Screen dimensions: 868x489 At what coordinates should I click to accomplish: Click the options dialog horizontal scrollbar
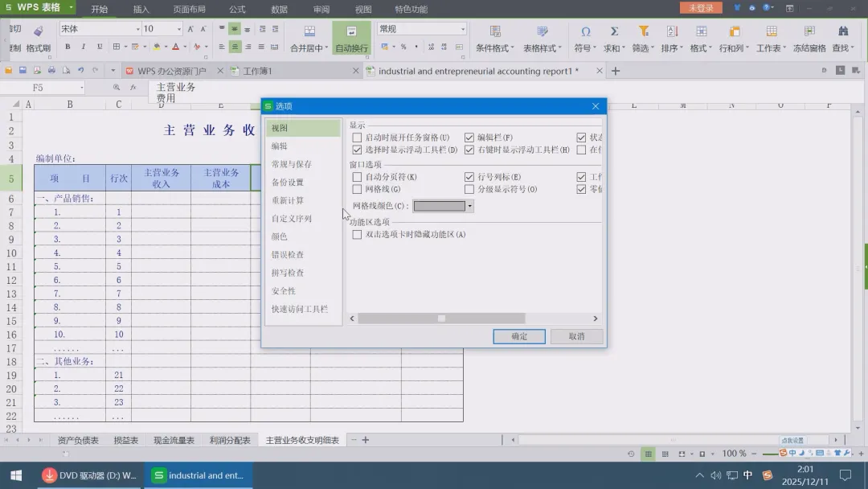click(x=441, y=318)
